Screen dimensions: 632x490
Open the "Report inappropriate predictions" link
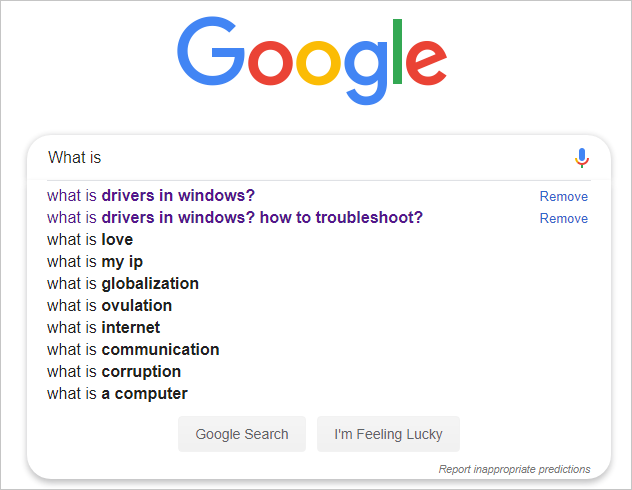[514, 469]
